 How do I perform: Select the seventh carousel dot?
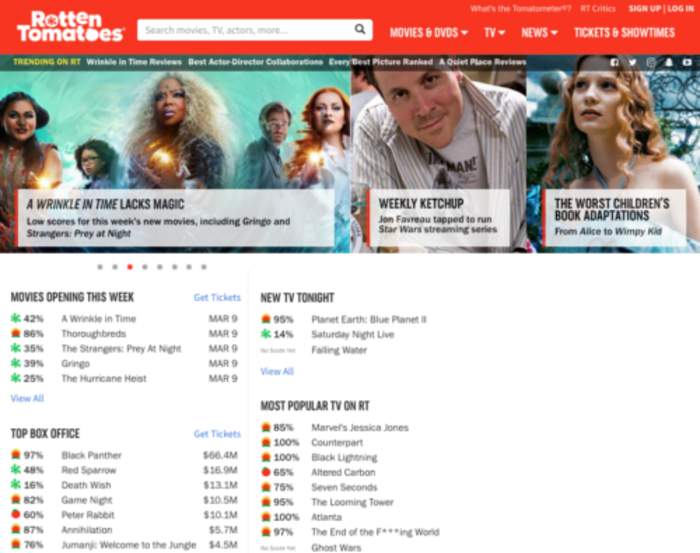pos(189,267)
